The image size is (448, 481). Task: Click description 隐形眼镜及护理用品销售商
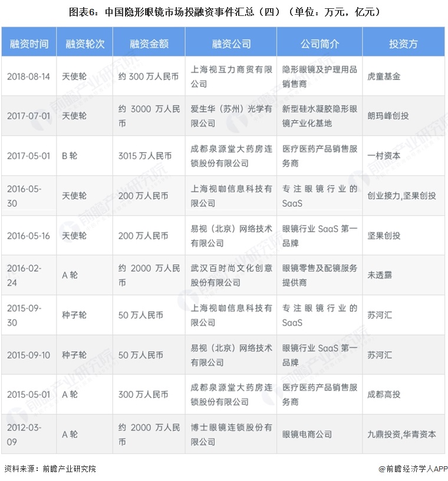[319, 77]
